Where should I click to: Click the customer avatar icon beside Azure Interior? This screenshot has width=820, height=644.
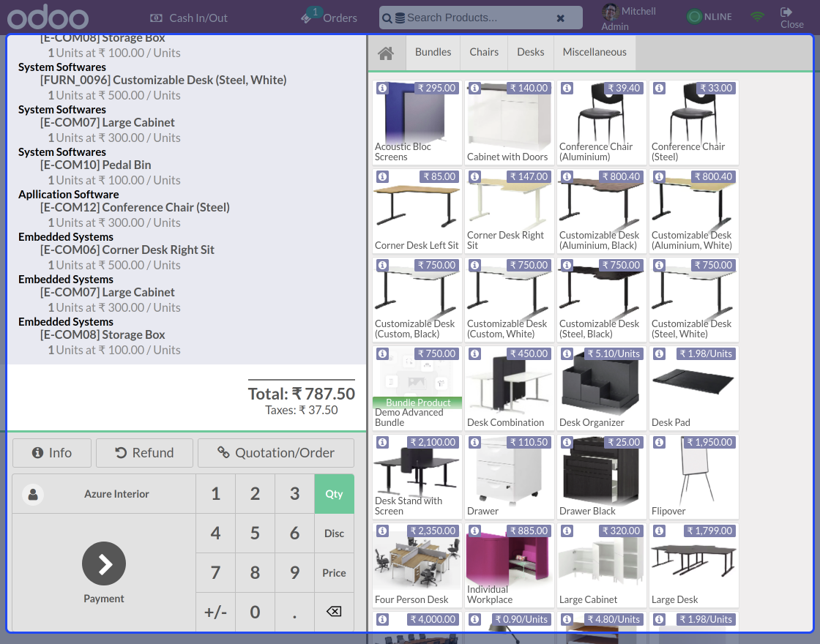pyautogui.click(x=33, y=494)
